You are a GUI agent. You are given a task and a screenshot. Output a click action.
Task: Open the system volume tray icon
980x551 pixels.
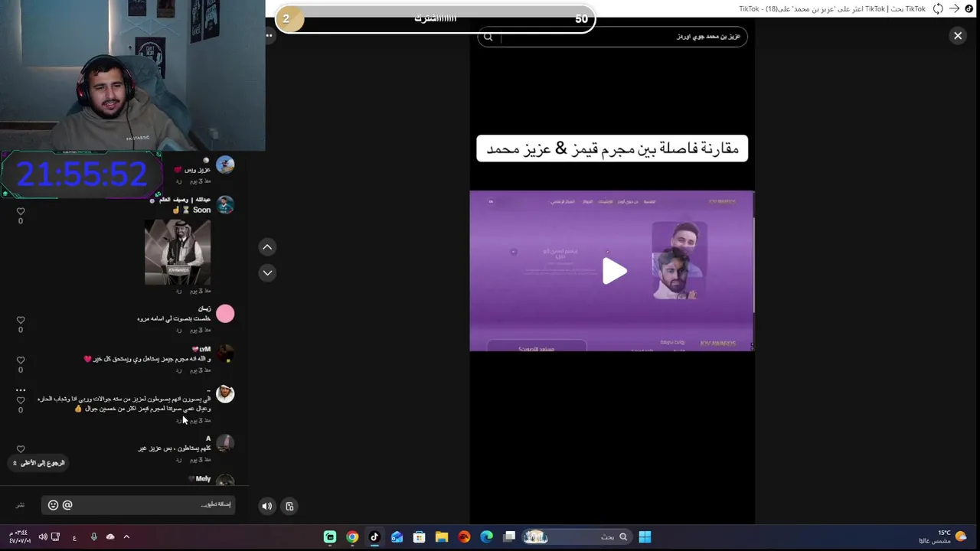[x=43, y=537]
